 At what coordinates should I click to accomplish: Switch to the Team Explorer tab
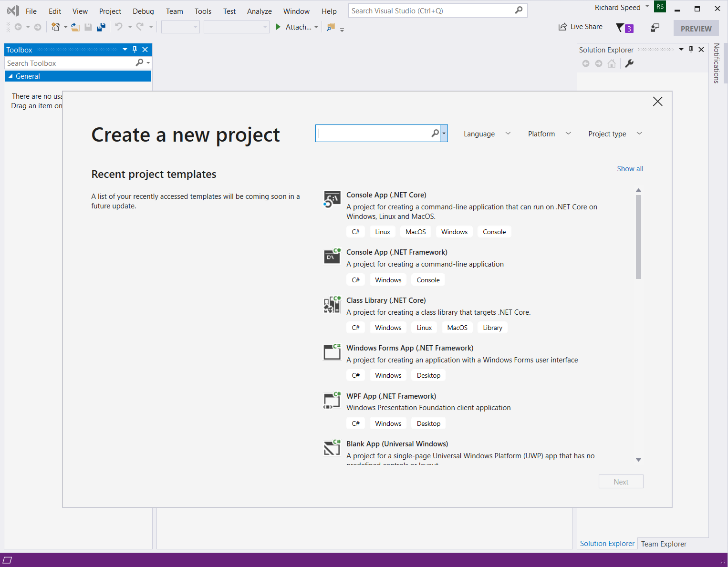point(664,544)
